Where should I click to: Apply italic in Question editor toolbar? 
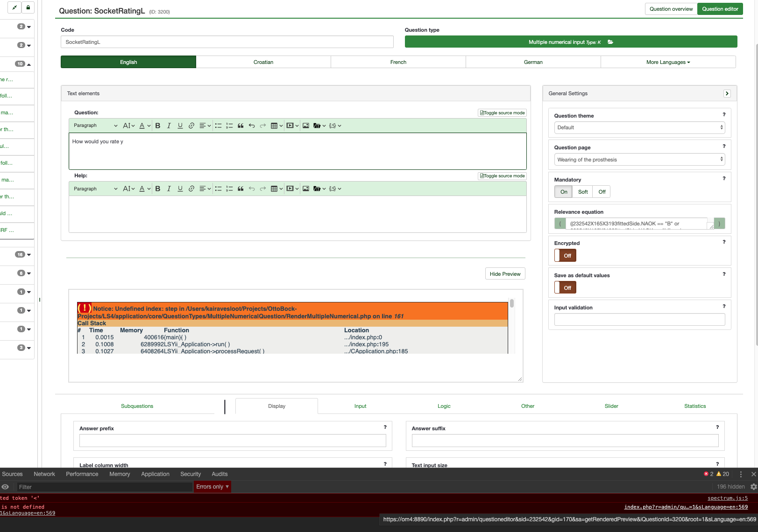click(169, 126)
